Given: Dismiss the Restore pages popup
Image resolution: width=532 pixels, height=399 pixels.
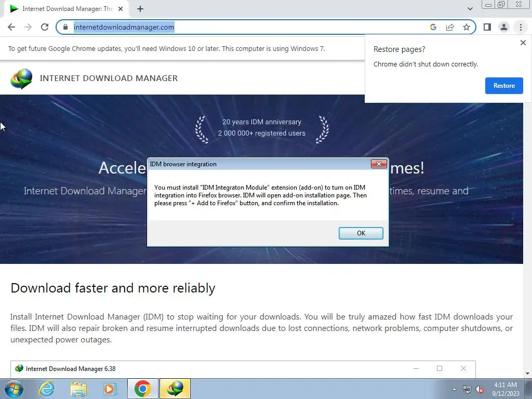Looking at the screenshot, I should click(x=523, y=43).
